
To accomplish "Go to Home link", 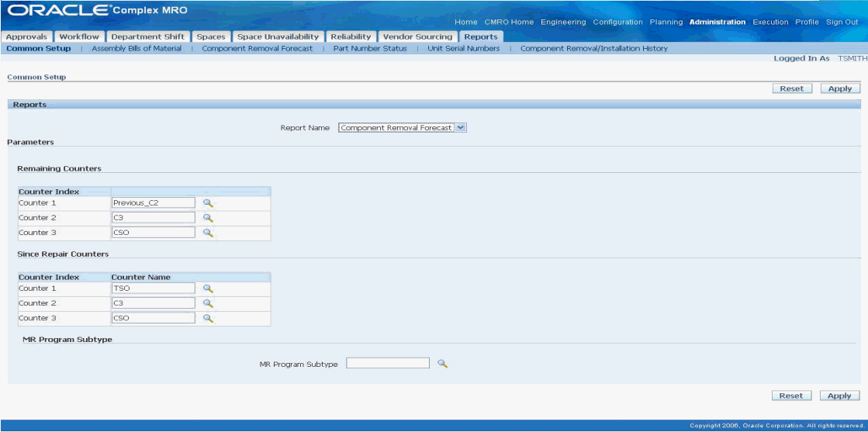I will coord(465,22).
